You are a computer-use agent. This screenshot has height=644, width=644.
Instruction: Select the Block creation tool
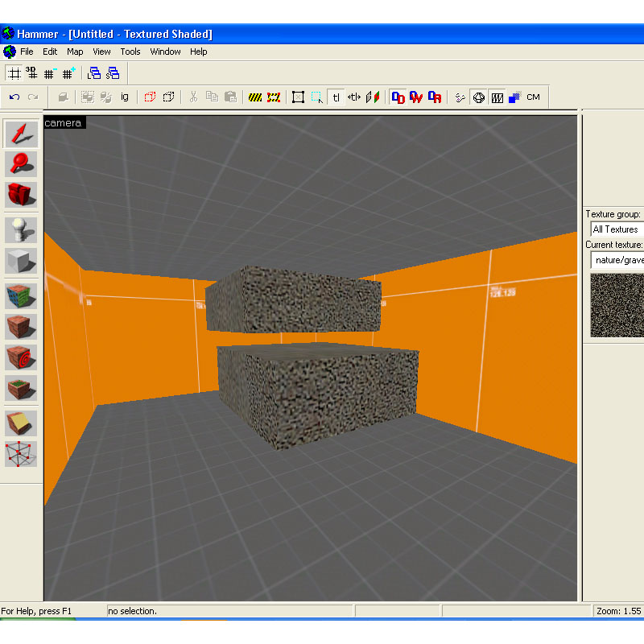(22, 261)
